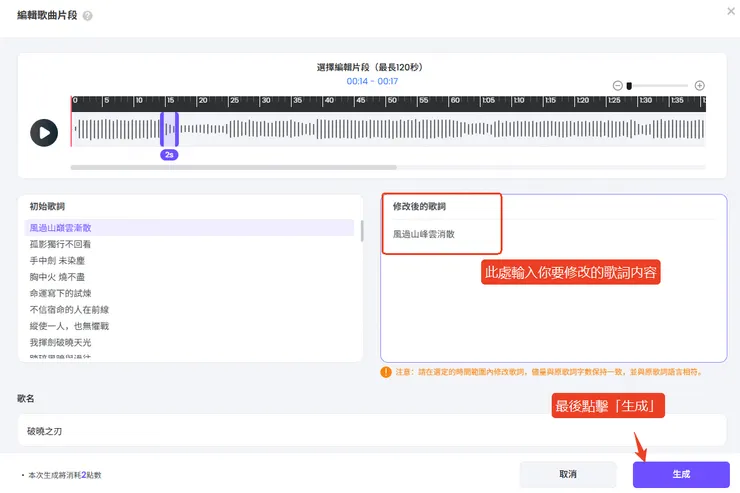The width and height of the screenshot is (740, 493).
Task: Play the song segment preview
Action: pos(44,133)
